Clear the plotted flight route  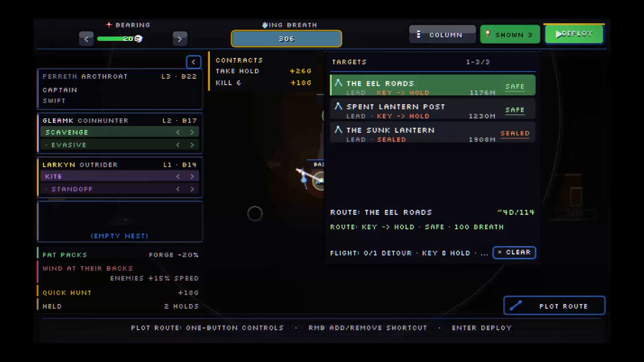tap(514, 252)
